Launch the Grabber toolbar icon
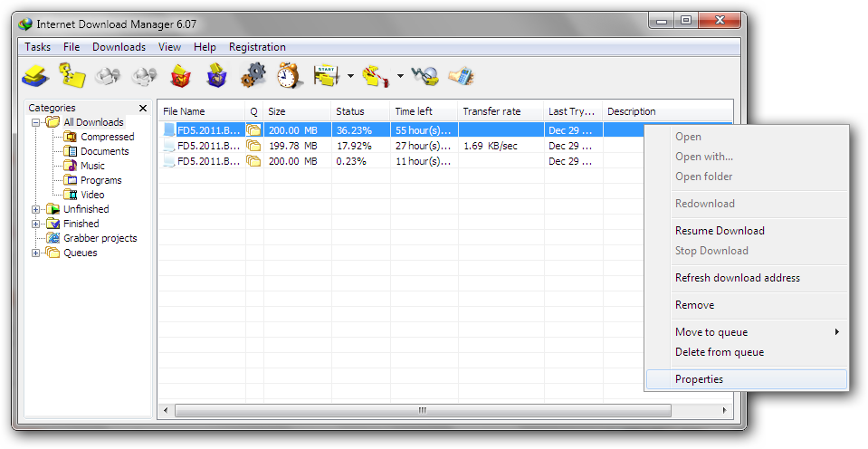Viewport: 868px width, 449px height. 425,76
